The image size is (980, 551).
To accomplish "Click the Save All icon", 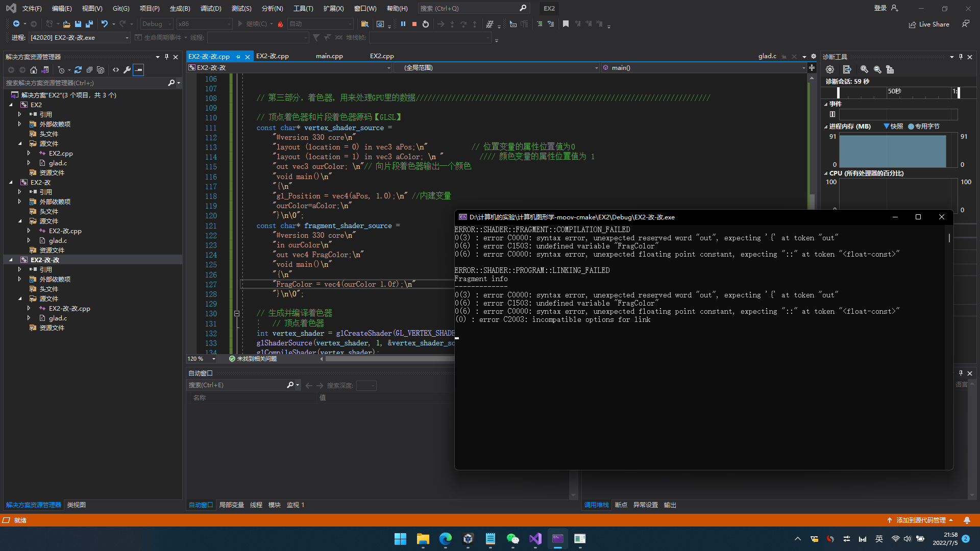I will pos(89,24).
